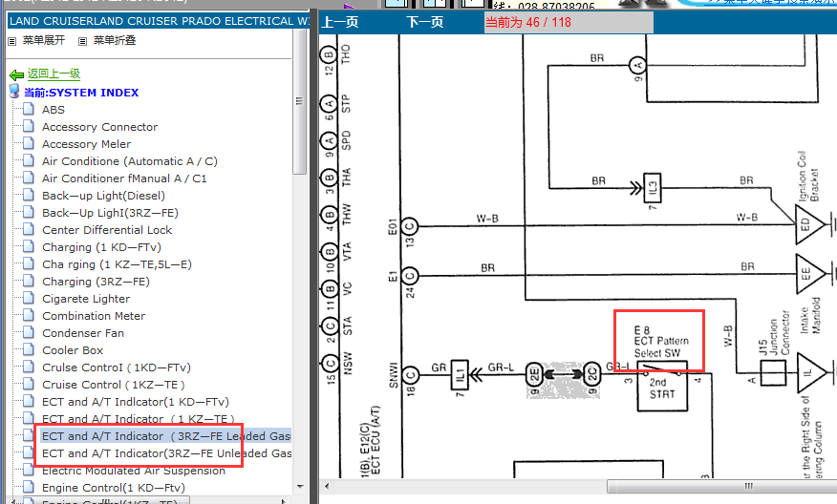
Task: Open the ABS diagram entry
Action: (54, 110)
